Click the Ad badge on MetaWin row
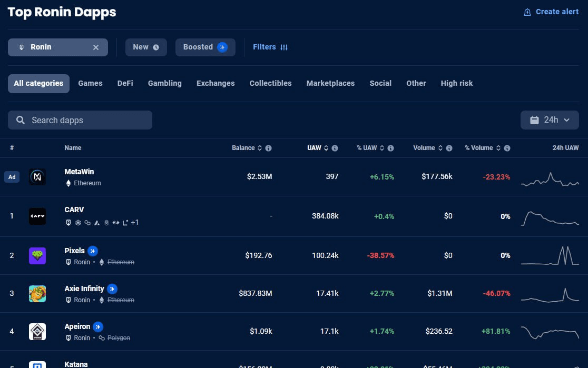Screen dimensions: 588x368 click(x=12, y=177)
